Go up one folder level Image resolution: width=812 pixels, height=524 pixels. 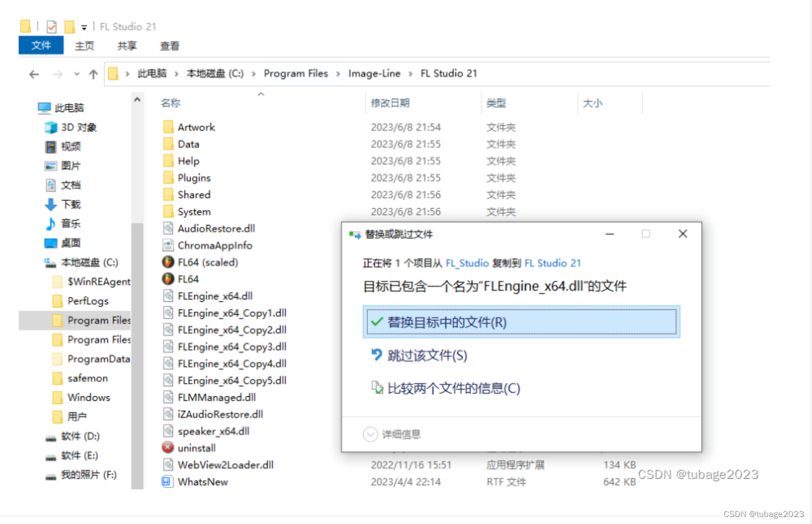tap(93, 74)
